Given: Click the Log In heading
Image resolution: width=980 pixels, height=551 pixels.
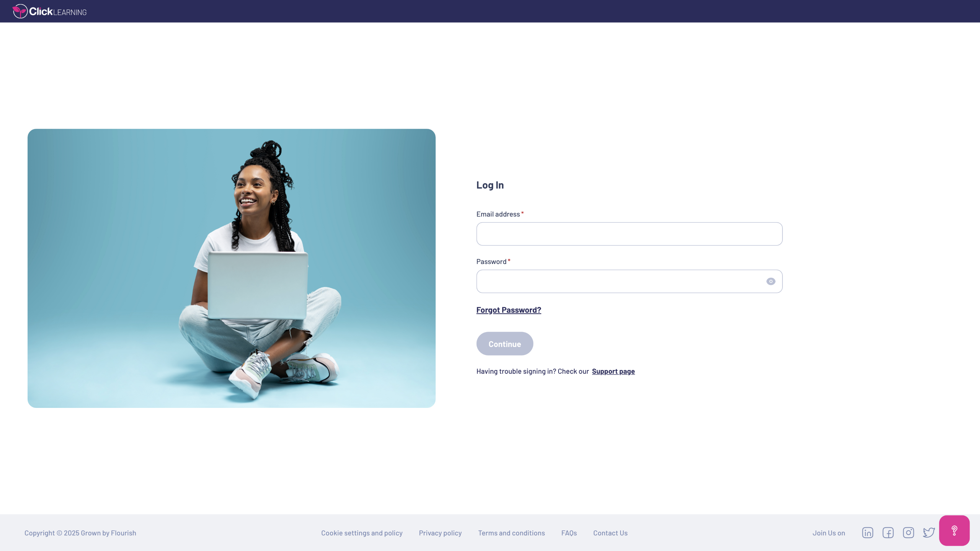Looking at the screenshot, I should 490,185.
